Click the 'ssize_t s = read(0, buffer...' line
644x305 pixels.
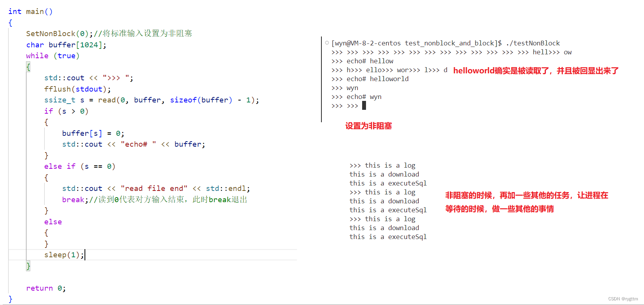(x=152, y=100)
